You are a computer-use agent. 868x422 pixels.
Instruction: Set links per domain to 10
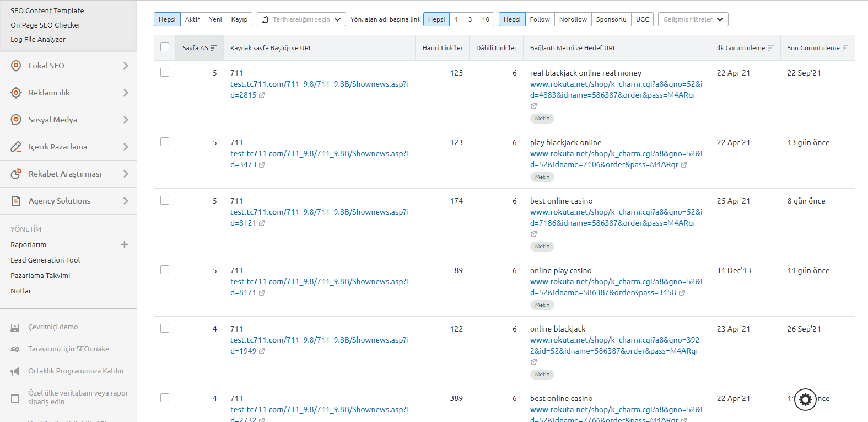coord(486,19)
